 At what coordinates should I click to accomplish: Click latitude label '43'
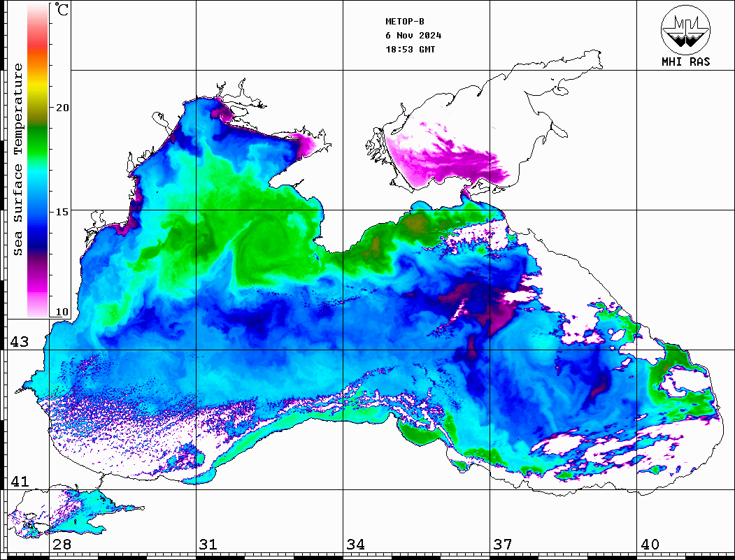[x=19, y=342]
